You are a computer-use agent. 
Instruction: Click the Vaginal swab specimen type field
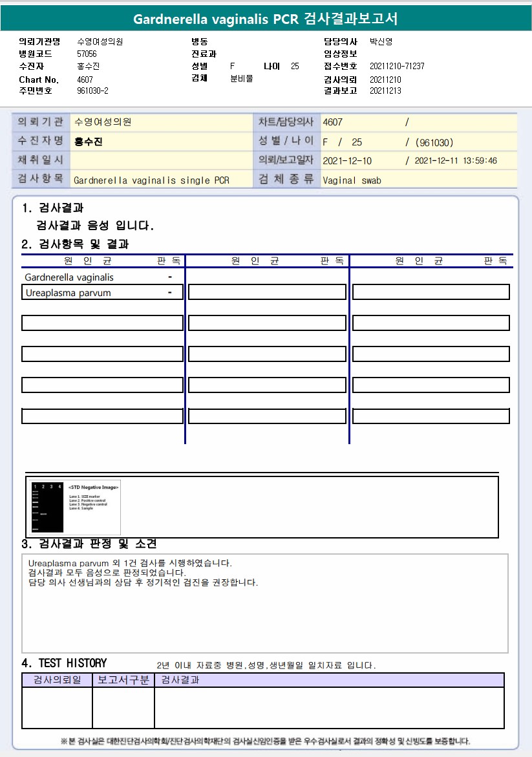click(418, 180)
